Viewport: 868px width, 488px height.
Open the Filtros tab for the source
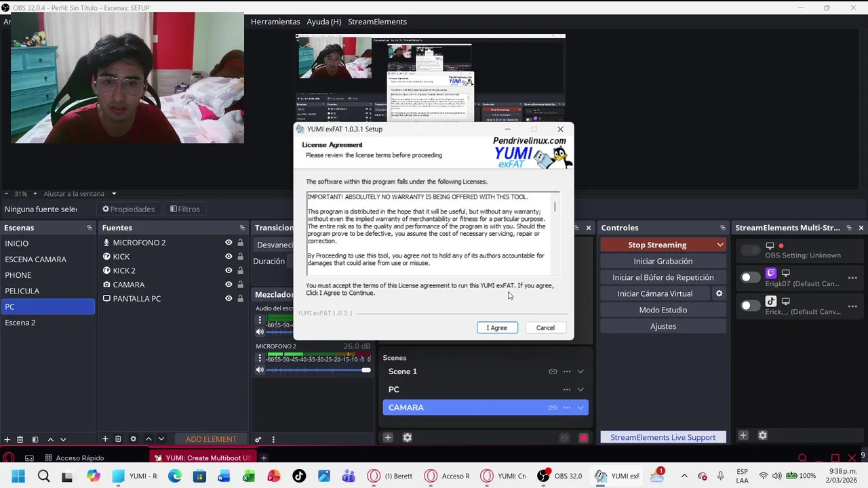tap(184, 209)
